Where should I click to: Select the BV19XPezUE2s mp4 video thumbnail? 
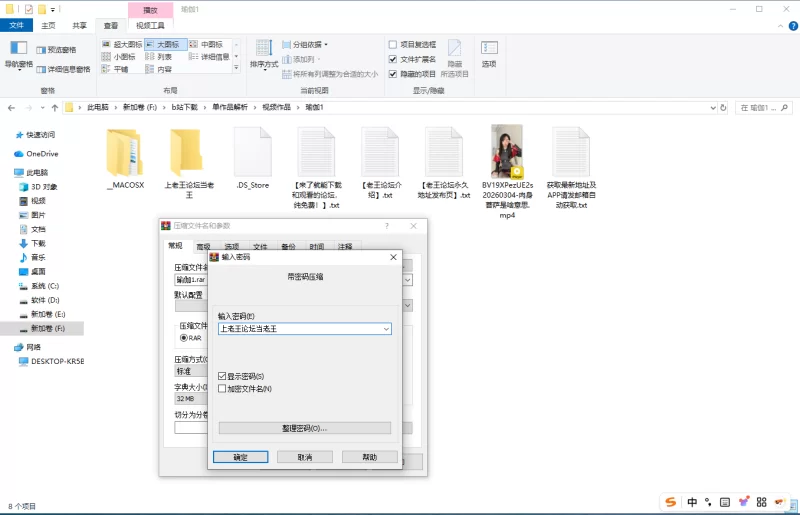pyautogui.click(x=507, y=151)
